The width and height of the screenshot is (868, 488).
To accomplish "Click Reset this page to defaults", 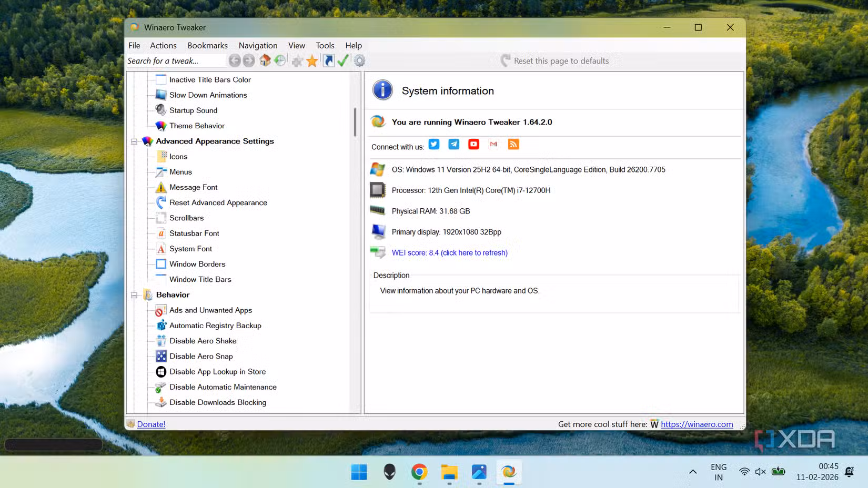I will pos(554,60).
